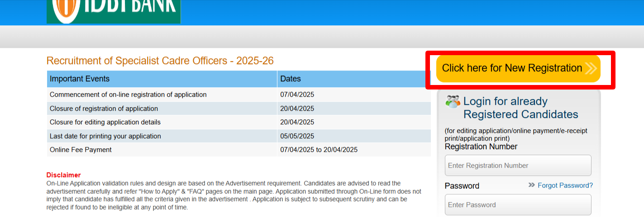Select the Closure for editing application details row
The image size is (644, 217).
(105, 122)
